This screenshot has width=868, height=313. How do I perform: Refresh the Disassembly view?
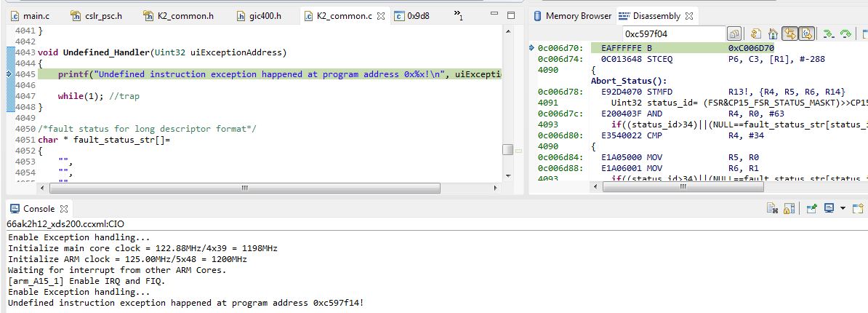click(757, 33)
